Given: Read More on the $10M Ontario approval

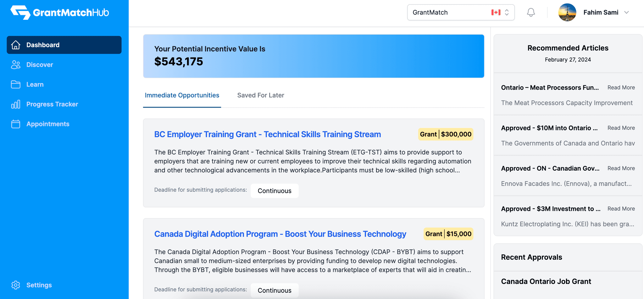Looking at the screenshot, I should 621,128.
